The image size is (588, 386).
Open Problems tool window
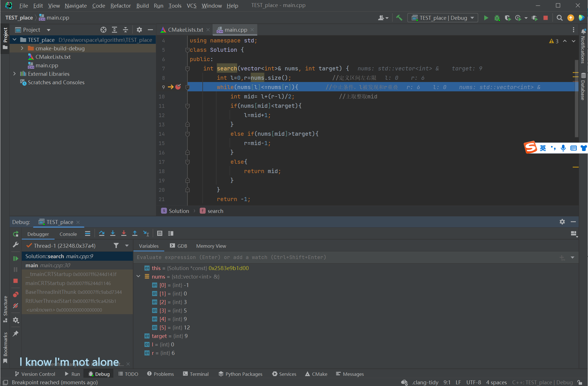click(160, 374)
